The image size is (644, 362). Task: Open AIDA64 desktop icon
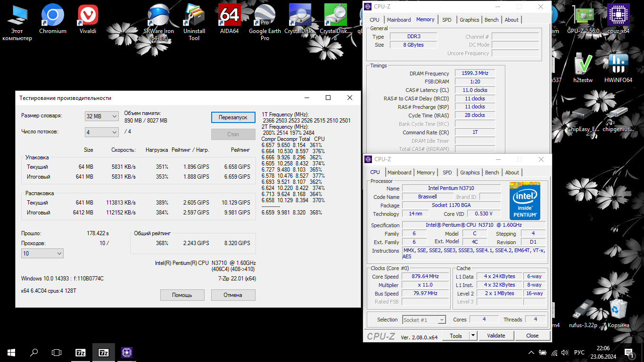point(230,19)
